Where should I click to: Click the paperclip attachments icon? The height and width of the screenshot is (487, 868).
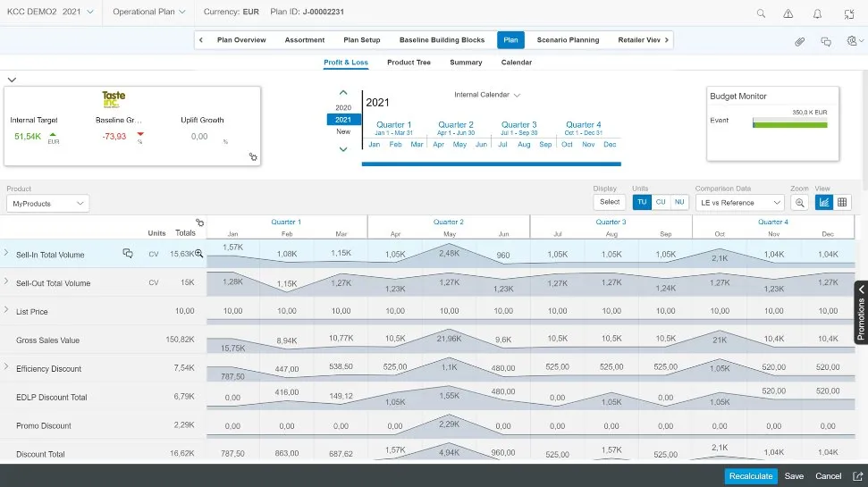coord(800,41)
